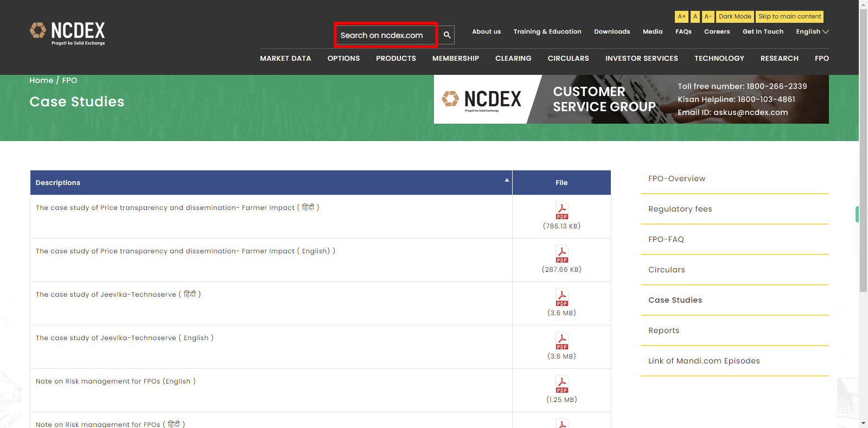
Task: Open PDF for Price transparency Hindi case study
Action: tap(561, 210)
